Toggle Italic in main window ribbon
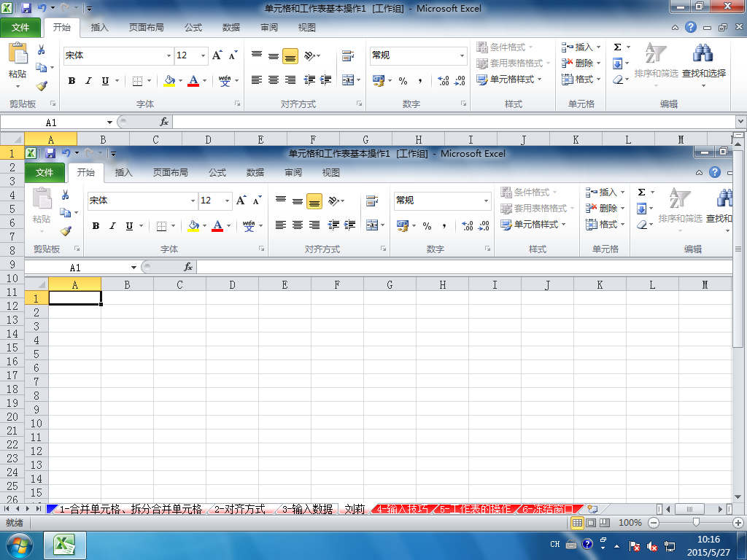The image size is (747, 560). [88, 81]
